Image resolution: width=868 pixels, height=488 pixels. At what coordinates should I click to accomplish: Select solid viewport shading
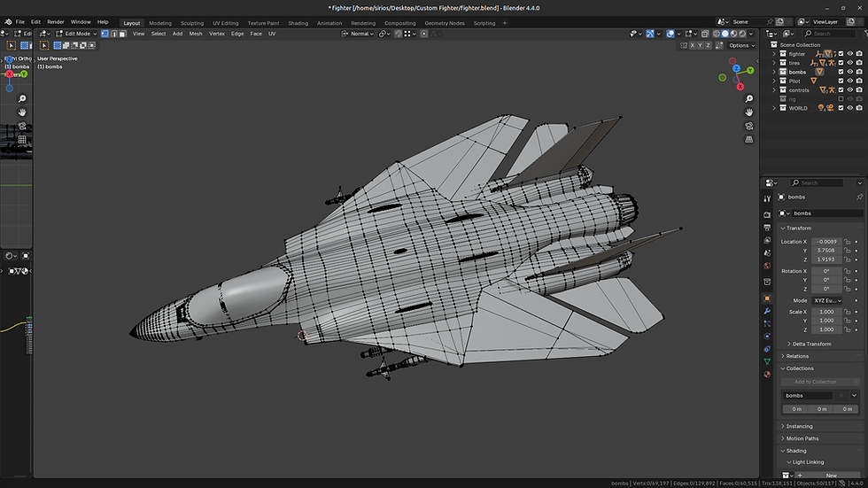(x=725, y=34)
